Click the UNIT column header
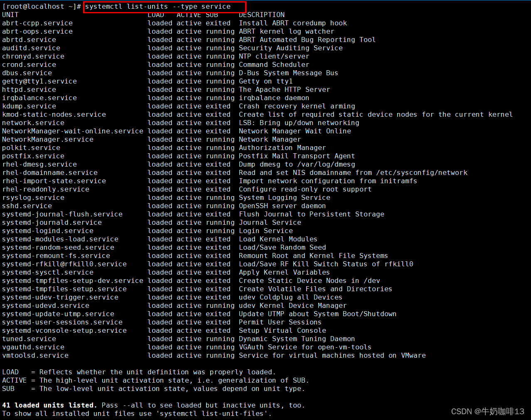The width and height of the screenshot is (531, 420). (10, 15)
